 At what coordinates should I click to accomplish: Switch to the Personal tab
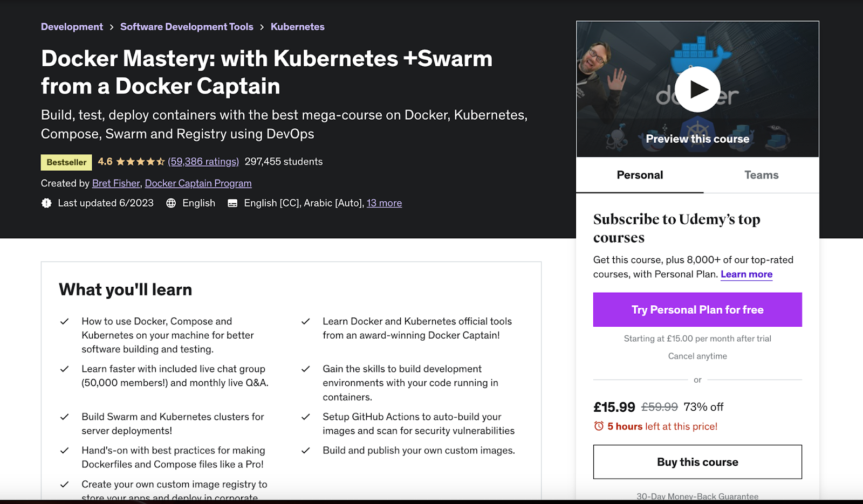(x=640, y=175)
